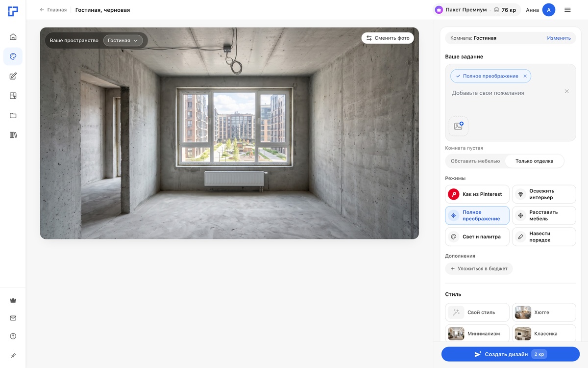Viewport: 588px width, 368px height.
Task: Go back to 'Главная'
Action: click(x=53, y=10)
